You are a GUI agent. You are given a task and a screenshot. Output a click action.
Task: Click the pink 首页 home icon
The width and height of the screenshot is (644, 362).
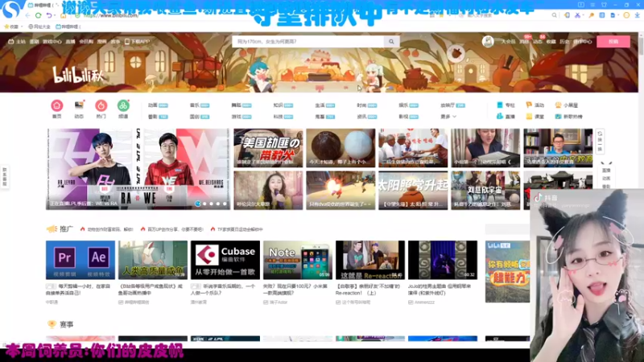[56, 106]
